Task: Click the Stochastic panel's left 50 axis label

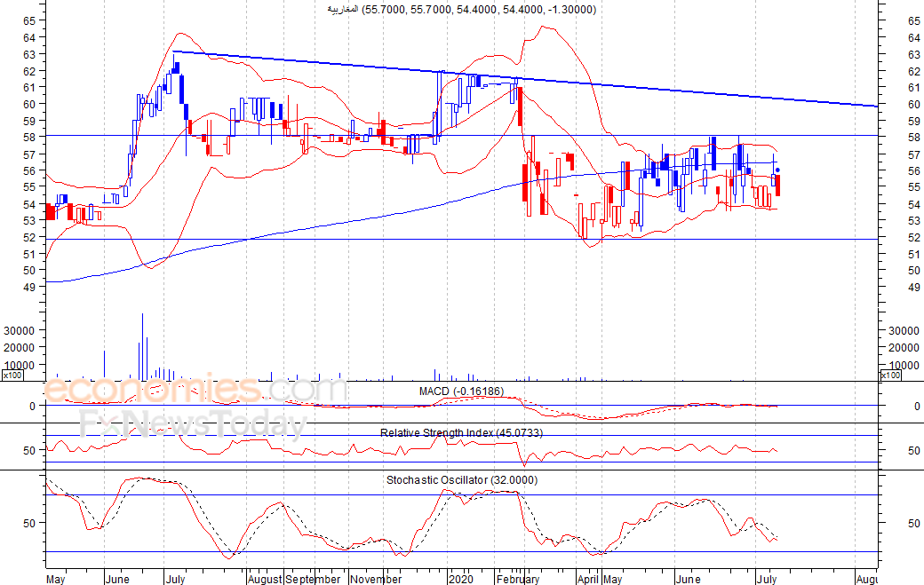Action: 29,523
